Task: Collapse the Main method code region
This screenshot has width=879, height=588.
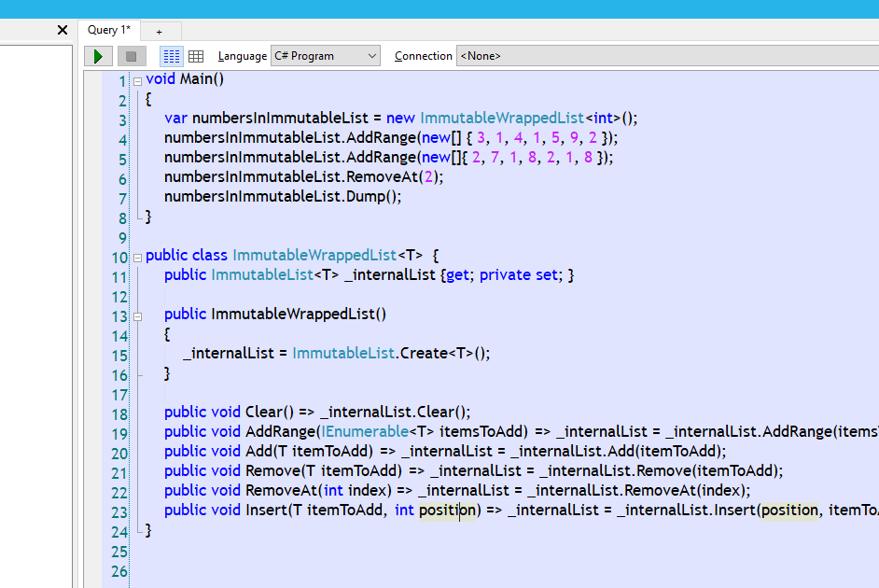Action: pos(136,78)
